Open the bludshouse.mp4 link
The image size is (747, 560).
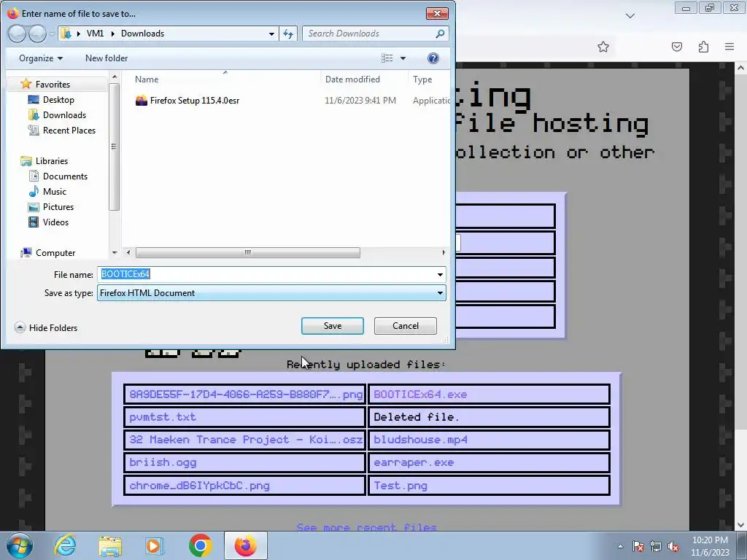420,440
